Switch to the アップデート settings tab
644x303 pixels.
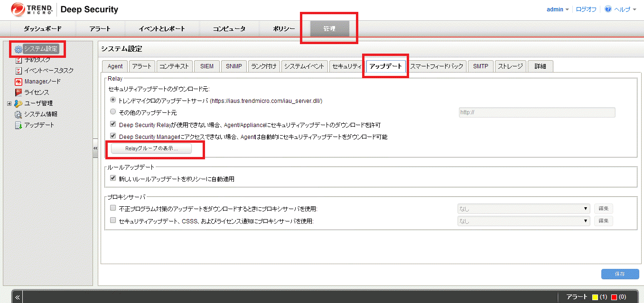point(385,66)
